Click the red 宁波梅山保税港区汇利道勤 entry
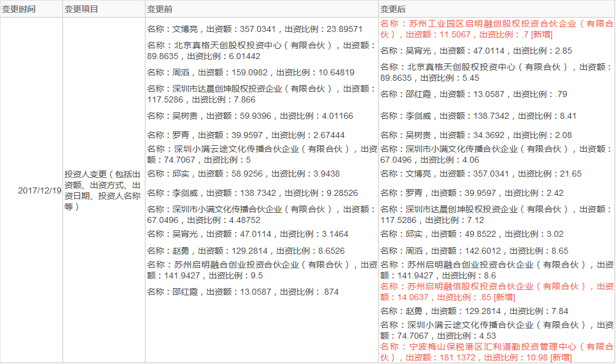The image size is (616, 364). coord(497,352)
